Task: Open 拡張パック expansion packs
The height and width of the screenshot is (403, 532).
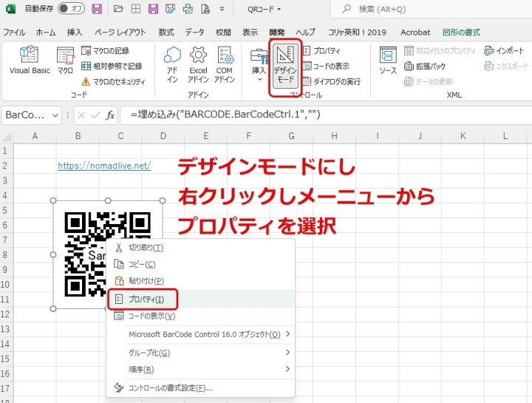Action: (425, 67)
